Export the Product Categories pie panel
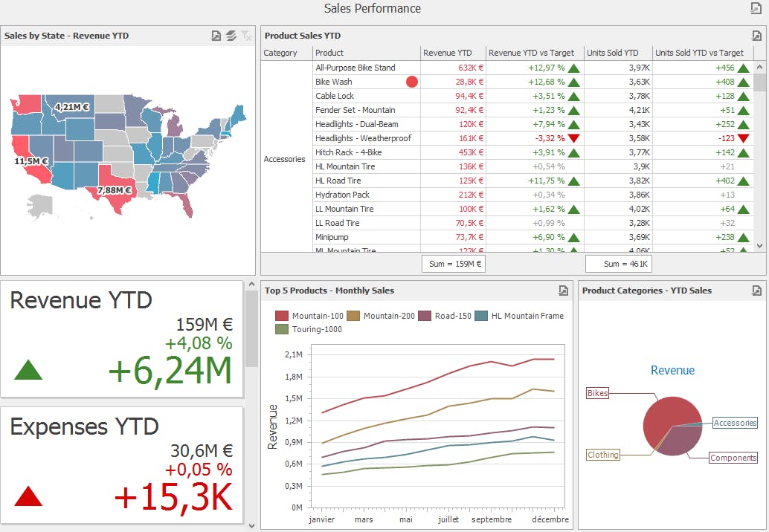 (756, 291)
